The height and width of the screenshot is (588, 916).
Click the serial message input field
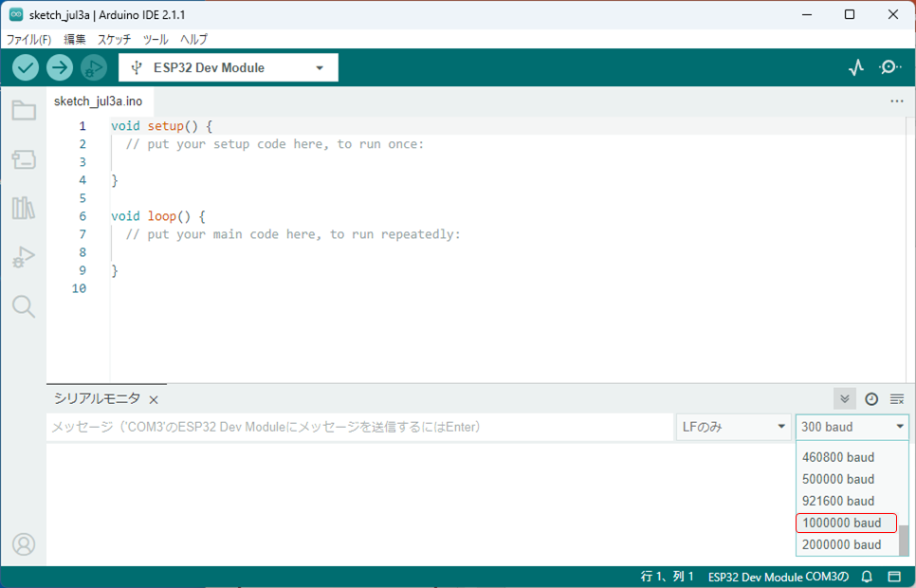point(360,428)
